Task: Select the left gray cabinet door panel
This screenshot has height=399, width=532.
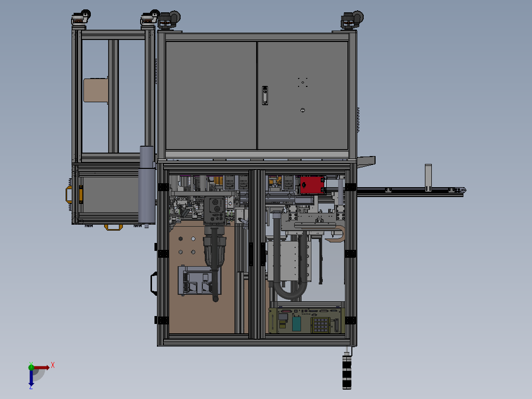Action: pyautogui.click(x=211, y=95)
